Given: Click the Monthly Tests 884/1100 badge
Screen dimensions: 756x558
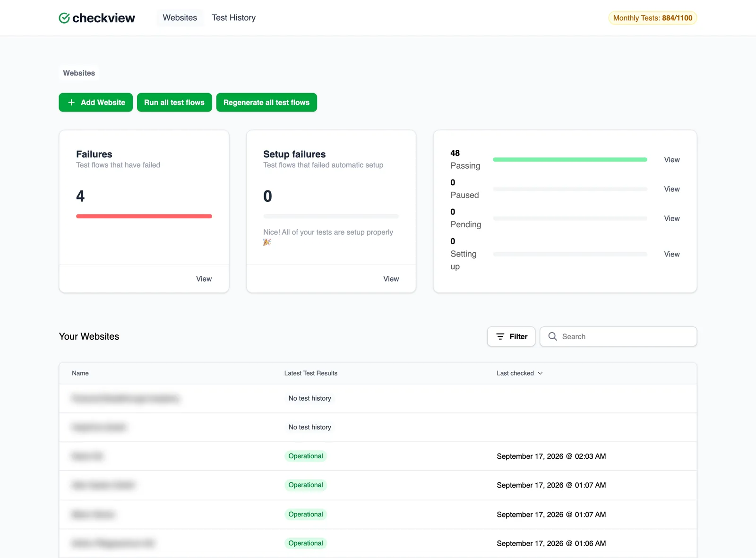Looking at the screenshot, I should 653,18.
